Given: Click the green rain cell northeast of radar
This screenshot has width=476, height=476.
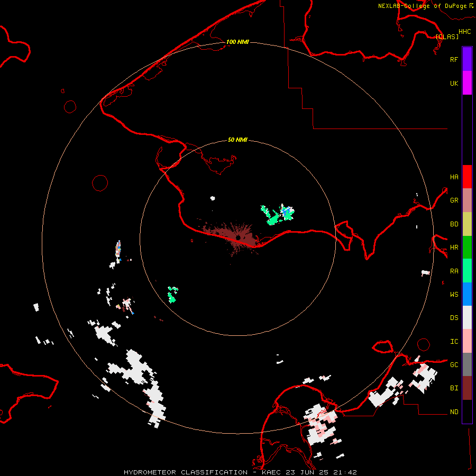Looking at the screenshot, I should tap(278, 214).
